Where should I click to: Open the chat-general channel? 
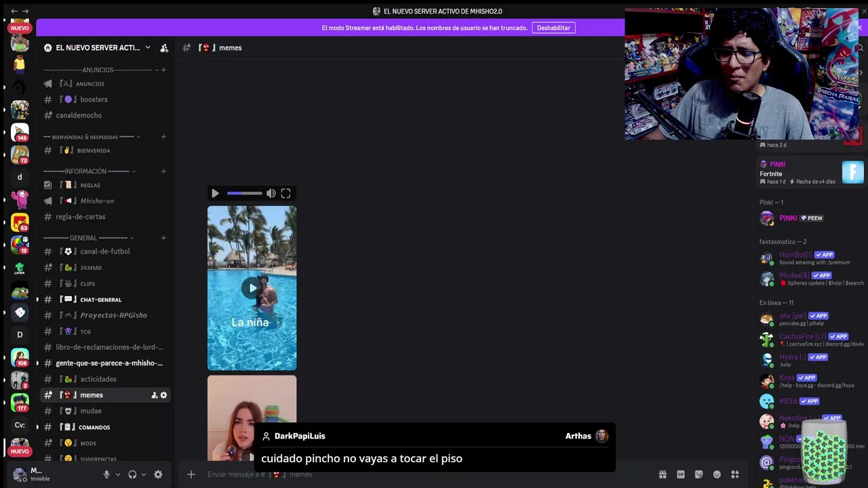click(104, 300)
